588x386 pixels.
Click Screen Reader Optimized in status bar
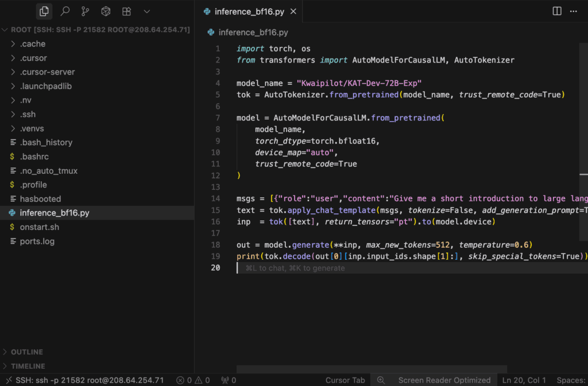tap(444, 380)
